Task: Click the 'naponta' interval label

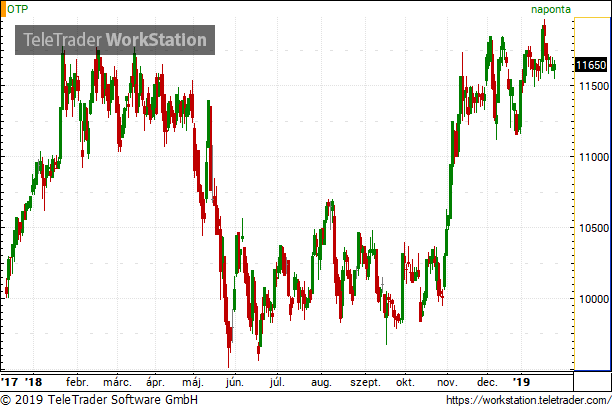Action: (551, 9)
